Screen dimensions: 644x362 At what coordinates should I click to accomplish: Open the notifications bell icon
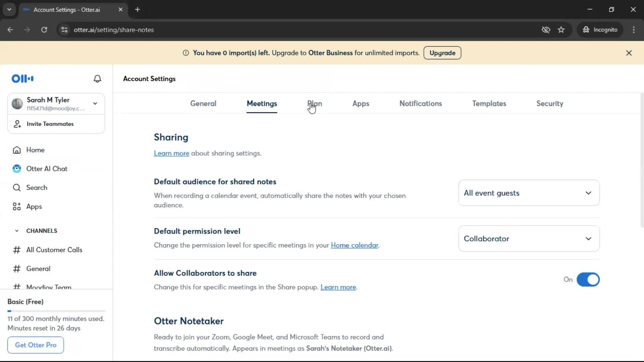coord(97,79)
